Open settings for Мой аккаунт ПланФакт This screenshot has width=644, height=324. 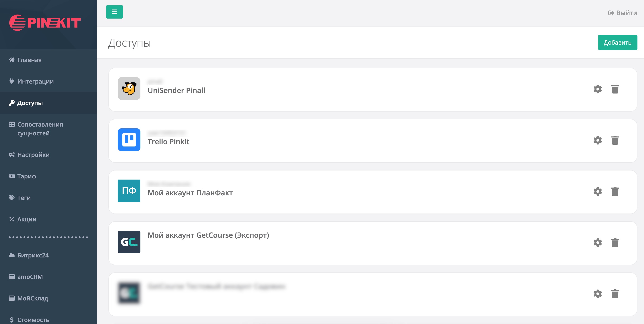[x=597, y=192]
